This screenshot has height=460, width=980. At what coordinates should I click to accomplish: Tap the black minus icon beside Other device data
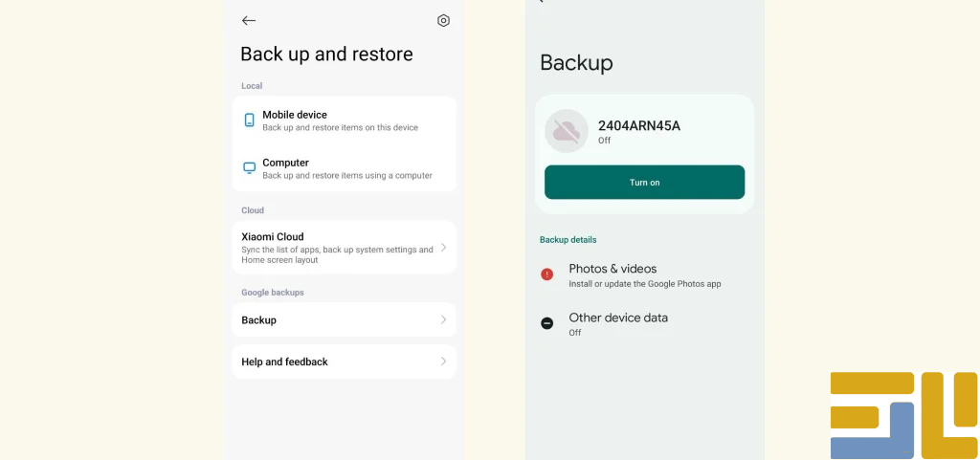point(547,323)
